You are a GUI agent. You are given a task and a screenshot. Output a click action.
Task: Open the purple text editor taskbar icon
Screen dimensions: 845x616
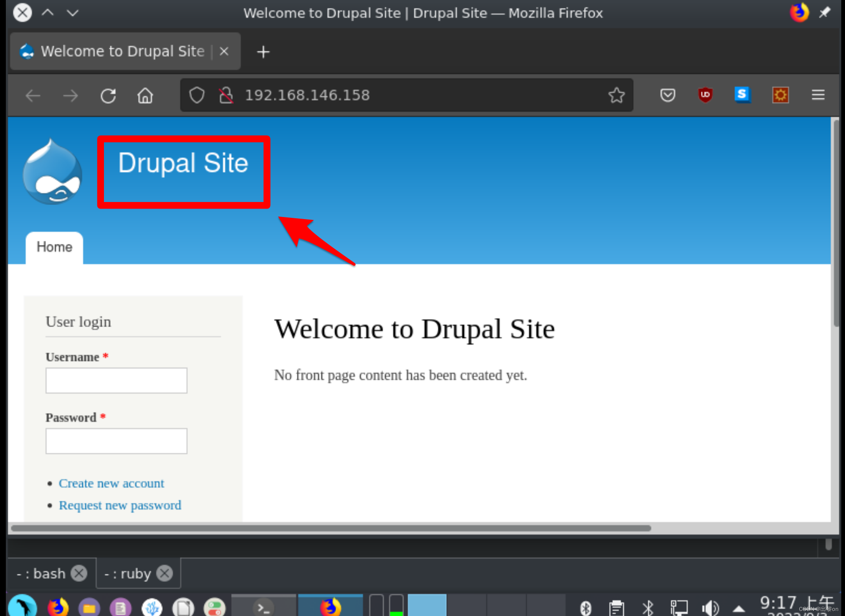[x=120, y=607]
